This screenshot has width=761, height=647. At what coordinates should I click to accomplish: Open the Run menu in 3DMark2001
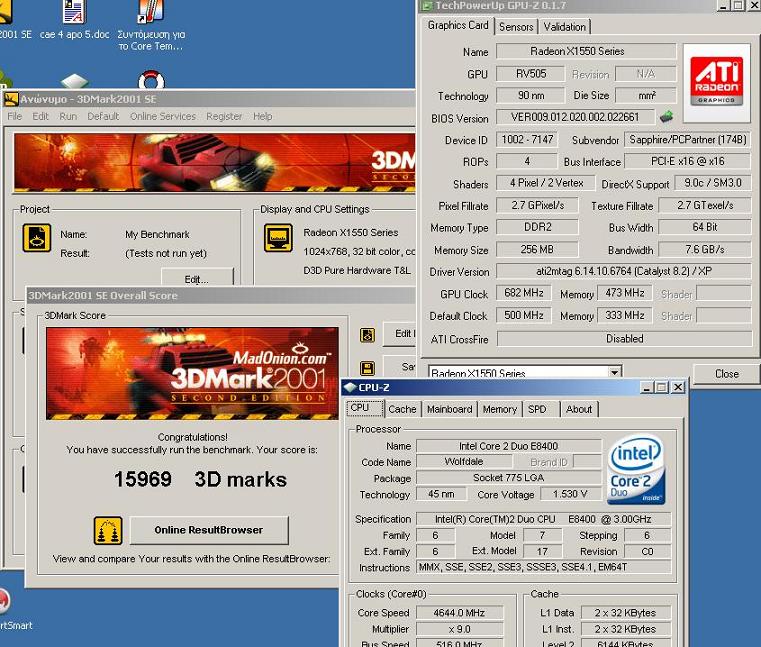68,116
